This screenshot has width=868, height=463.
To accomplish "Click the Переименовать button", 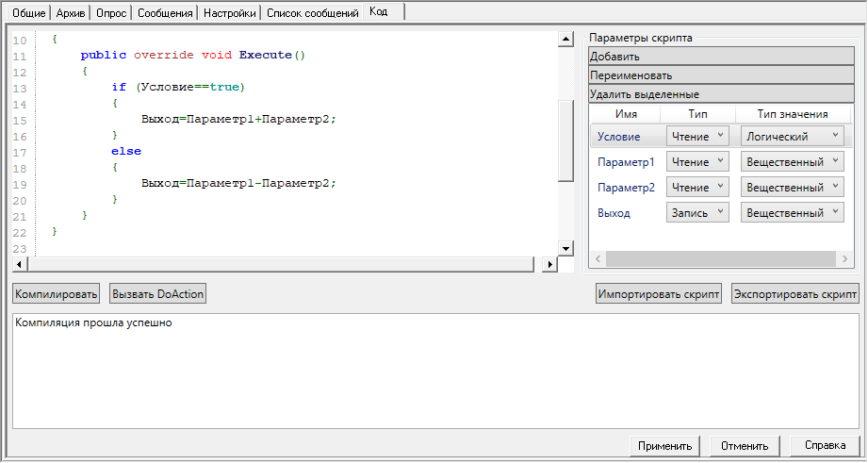I will [x=721, y=74].
